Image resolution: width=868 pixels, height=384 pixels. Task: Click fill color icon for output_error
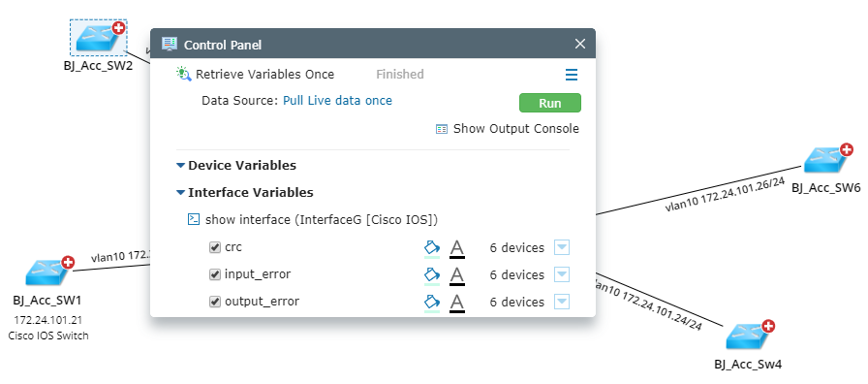pyautogui.click(x=432, y=303)
